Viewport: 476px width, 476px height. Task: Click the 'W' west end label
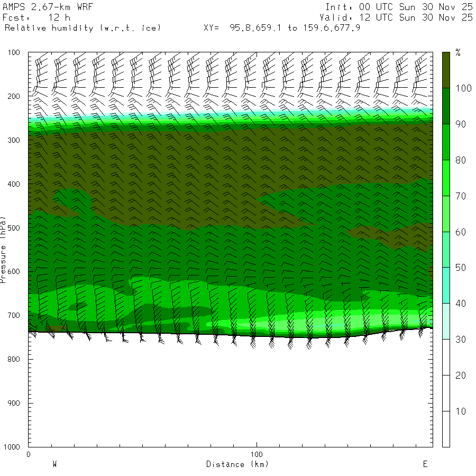(x=54, y=464)
